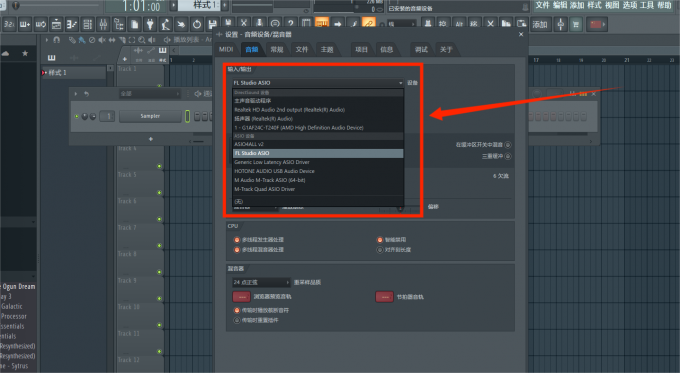
Task: Select the paint brush tool in the playlist toolbar
Action: pos(82,40)
